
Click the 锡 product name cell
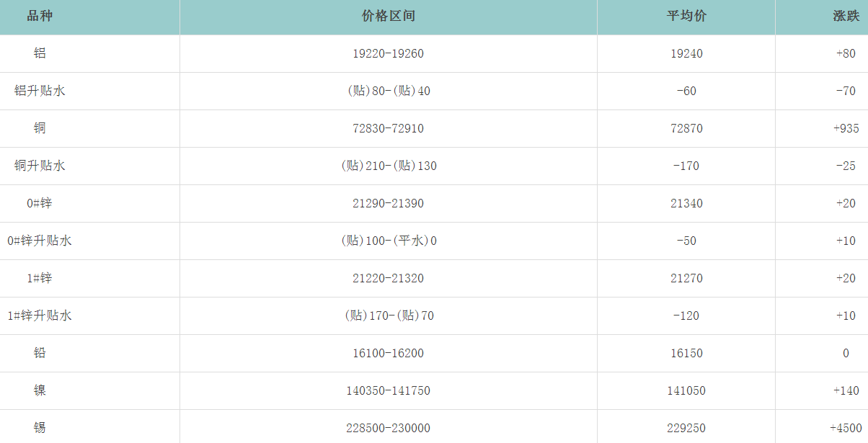(40, 428)
